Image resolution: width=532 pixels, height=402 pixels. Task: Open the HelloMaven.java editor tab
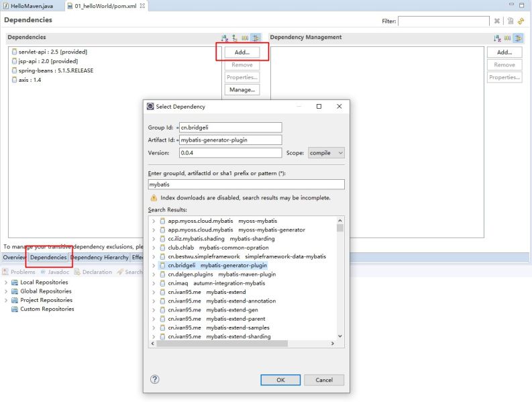click(32, 5)
